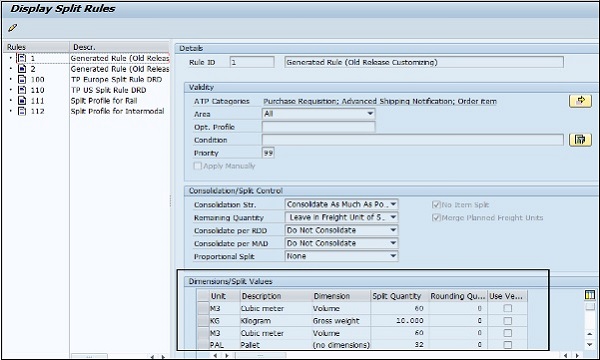
Task: Check Use Vehicle box in second M3 row
Action: [507, 333]
